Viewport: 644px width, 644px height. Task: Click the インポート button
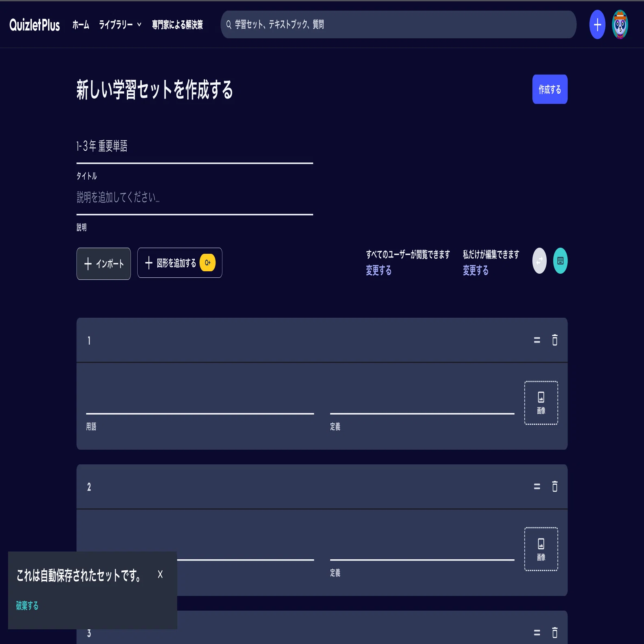[103, 264]
